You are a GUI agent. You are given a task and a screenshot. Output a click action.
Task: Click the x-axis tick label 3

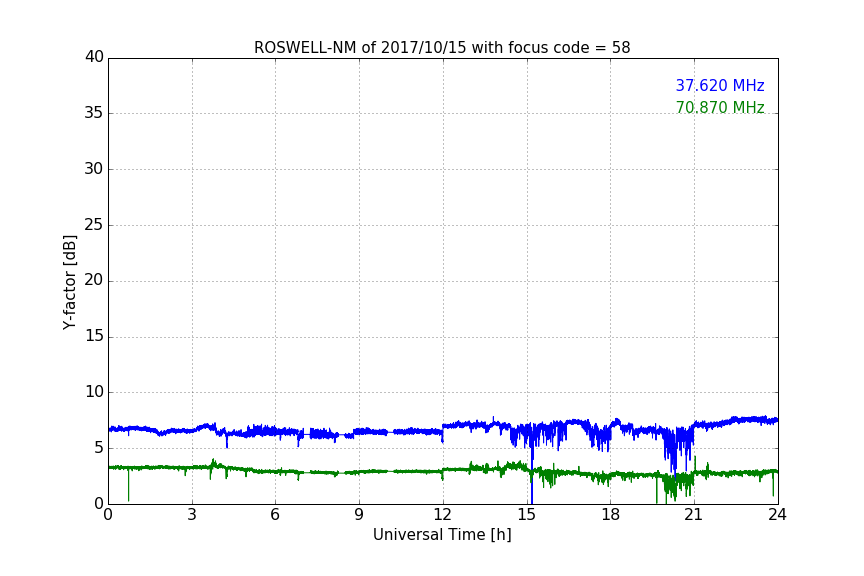click(x=192, y=515)
